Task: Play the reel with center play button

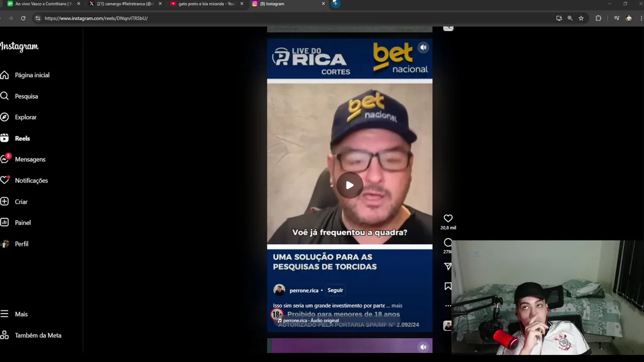Action: coord(350,185)
